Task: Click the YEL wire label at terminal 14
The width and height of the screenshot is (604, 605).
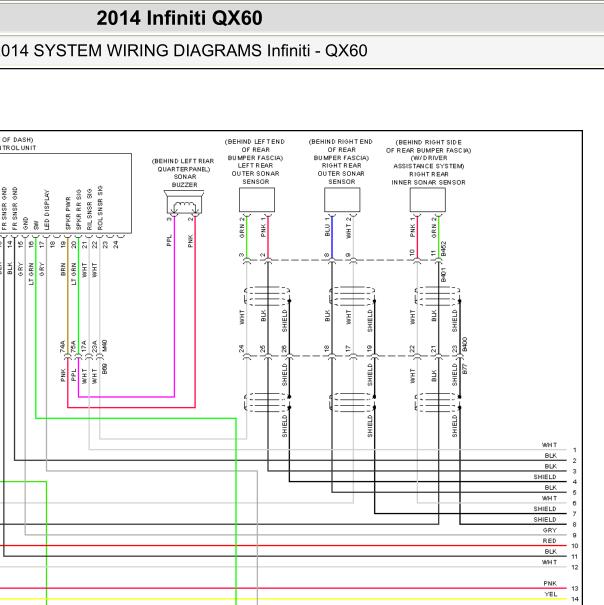Action: [x=551, y=594]
